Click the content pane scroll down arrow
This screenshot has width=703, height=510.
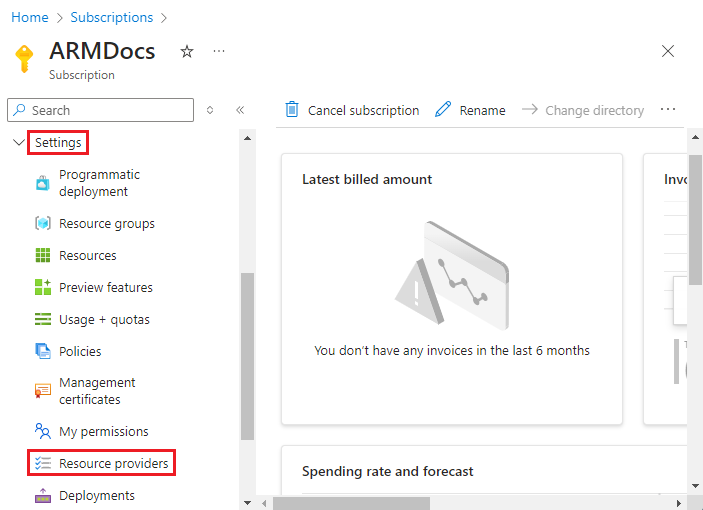click(x=695, y=486)
